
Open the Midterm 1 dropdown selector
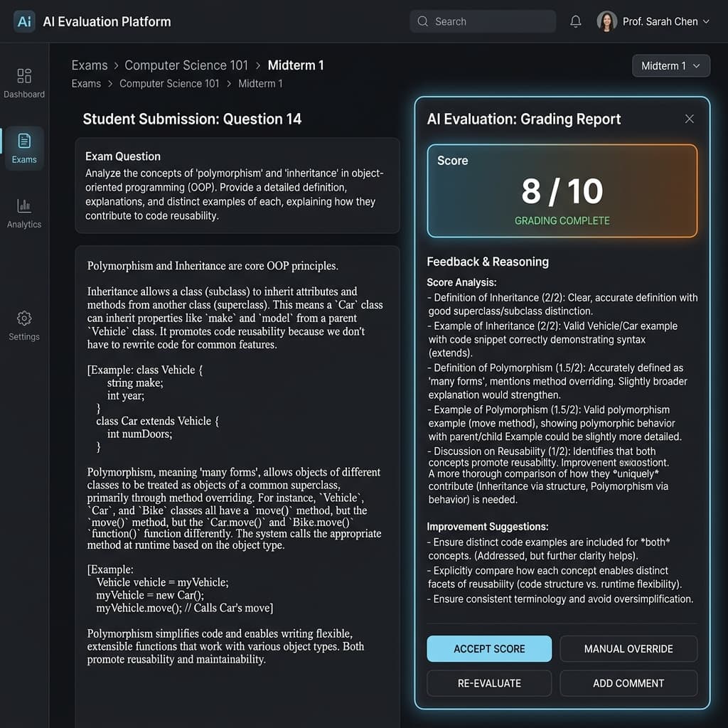click(671, 66)
